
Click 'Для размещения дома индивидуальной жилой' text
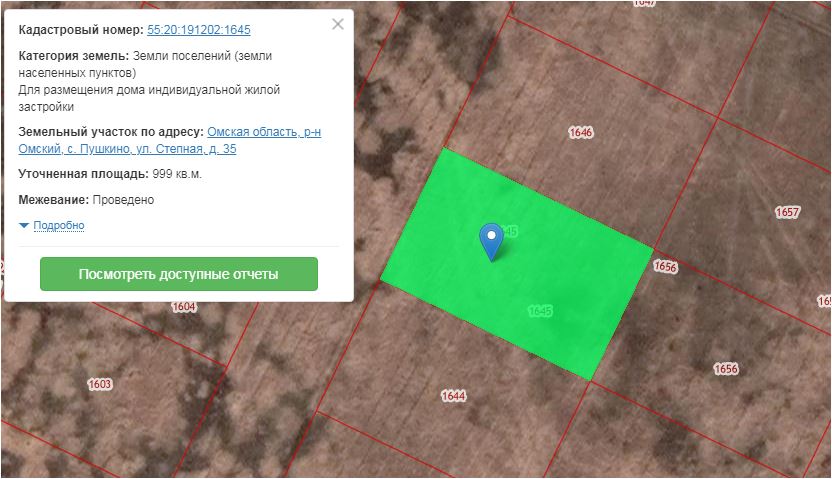pyautogui.click(x=149, y=90)
